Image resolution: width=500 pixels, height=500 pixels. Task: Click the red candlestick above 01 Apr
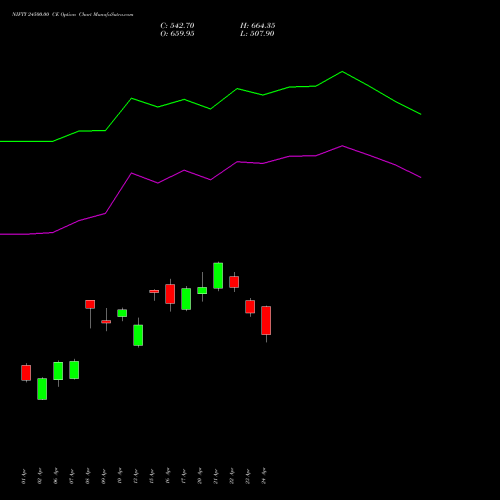[26, 373]
